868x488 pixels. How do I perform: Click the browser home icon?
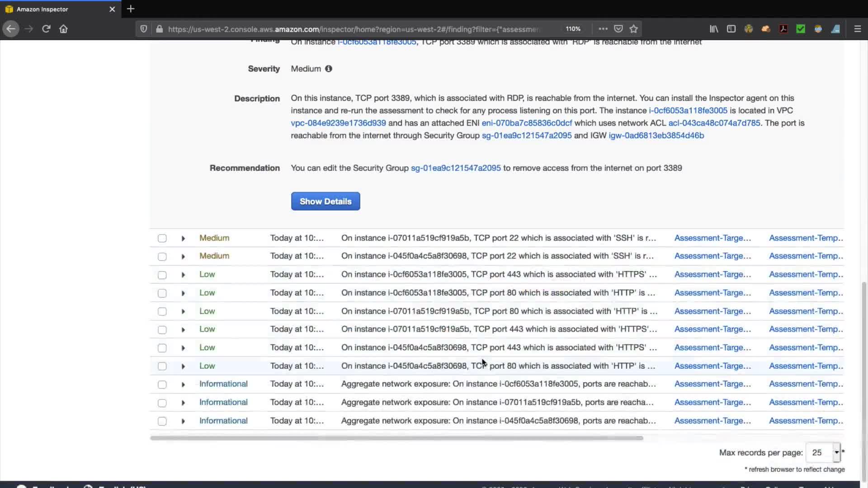(x=63, y=29)
